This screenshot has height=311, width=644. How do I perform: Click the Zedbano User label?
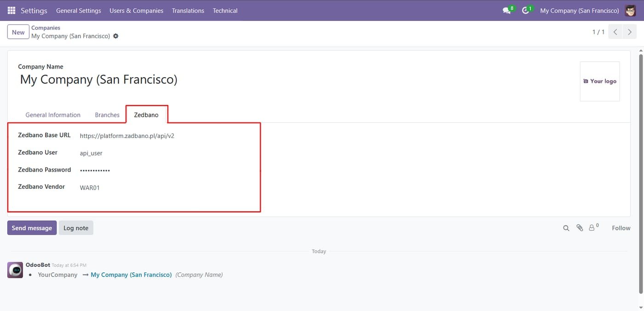[x=38, y=152]
